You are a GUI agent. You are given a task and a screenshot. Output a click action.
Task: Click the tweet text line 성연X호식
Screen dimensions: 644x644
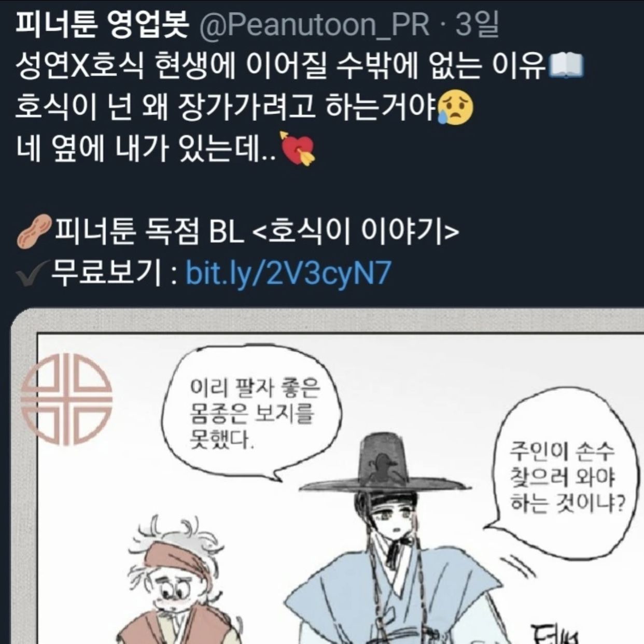(281, 66)
